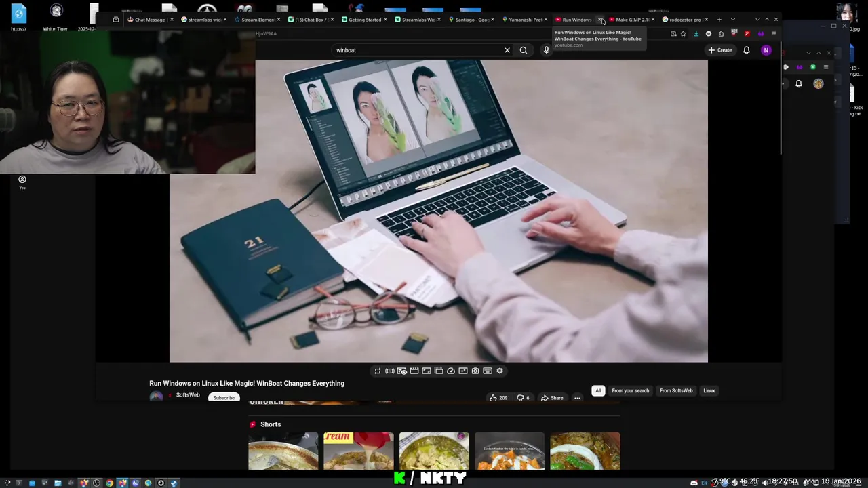Image resolution: width=868 pixels, height=488 pixels.
Task: Click the YouTube search field
Action: 417,50
